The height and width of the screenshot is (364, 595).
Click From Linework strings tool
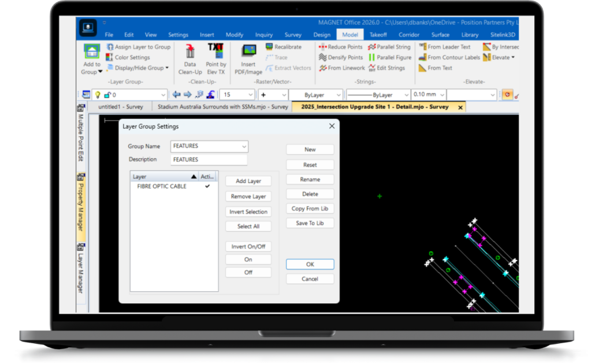point(342,68)
